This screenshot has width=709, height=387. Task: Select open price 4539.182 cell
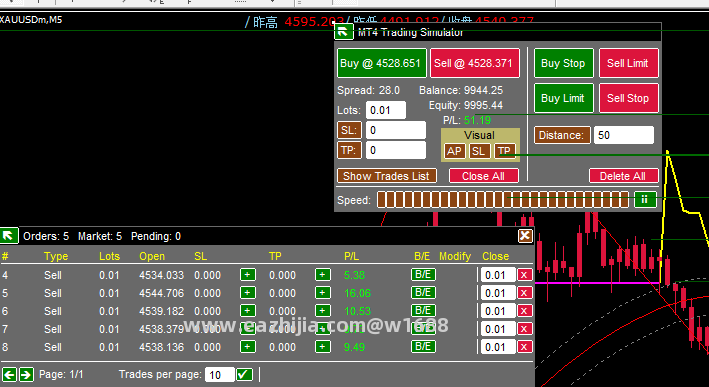pos(161,311)
